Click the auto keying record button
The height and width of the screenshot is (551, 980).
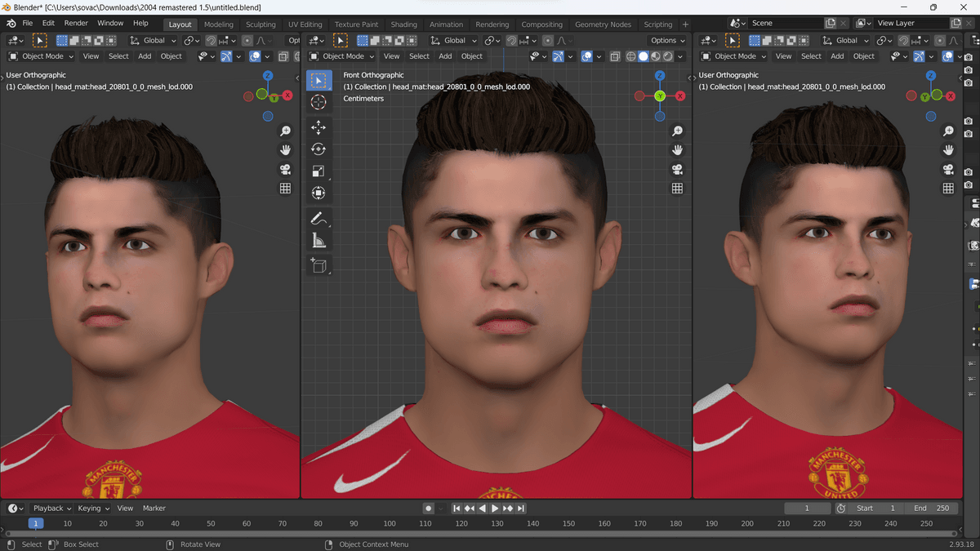pos(428,509)
